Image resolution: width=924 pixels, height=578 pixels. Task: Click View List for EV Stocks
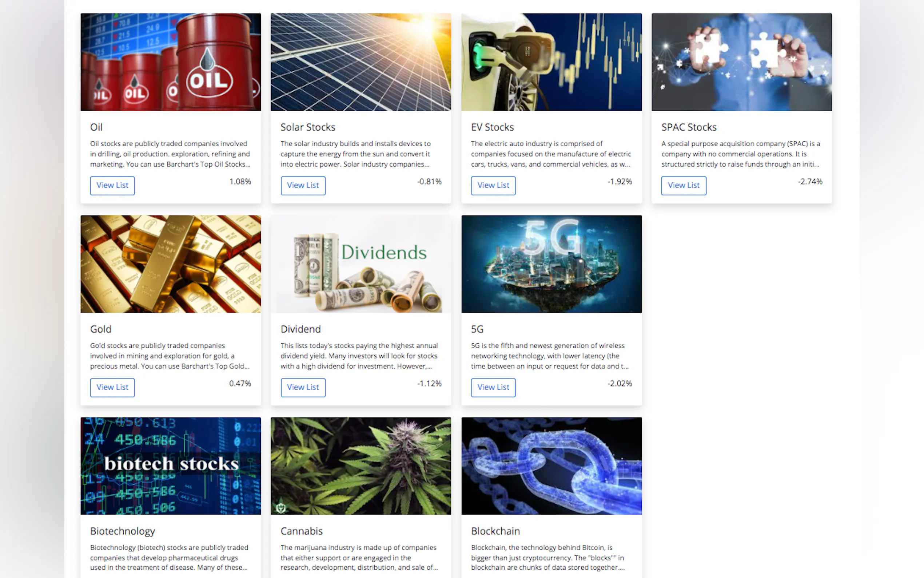click(493, 185)
